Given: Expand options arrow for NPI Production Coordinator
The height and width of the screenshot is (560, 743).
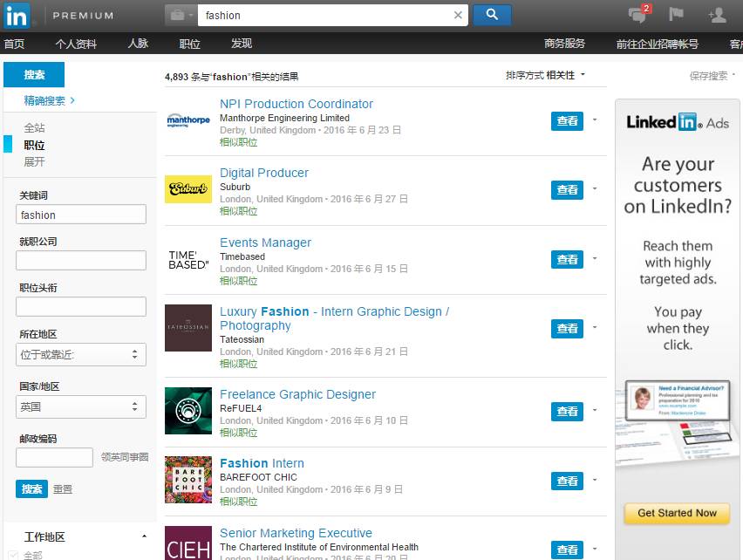Looking at the screenshot, I should (595, 120).
